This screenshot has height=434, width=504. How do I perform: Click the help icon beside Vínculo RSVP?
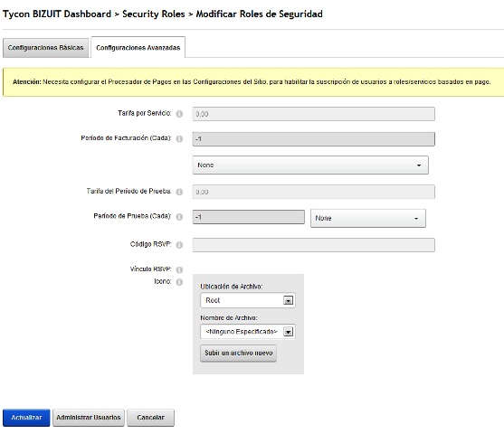[x=179, y=269]
